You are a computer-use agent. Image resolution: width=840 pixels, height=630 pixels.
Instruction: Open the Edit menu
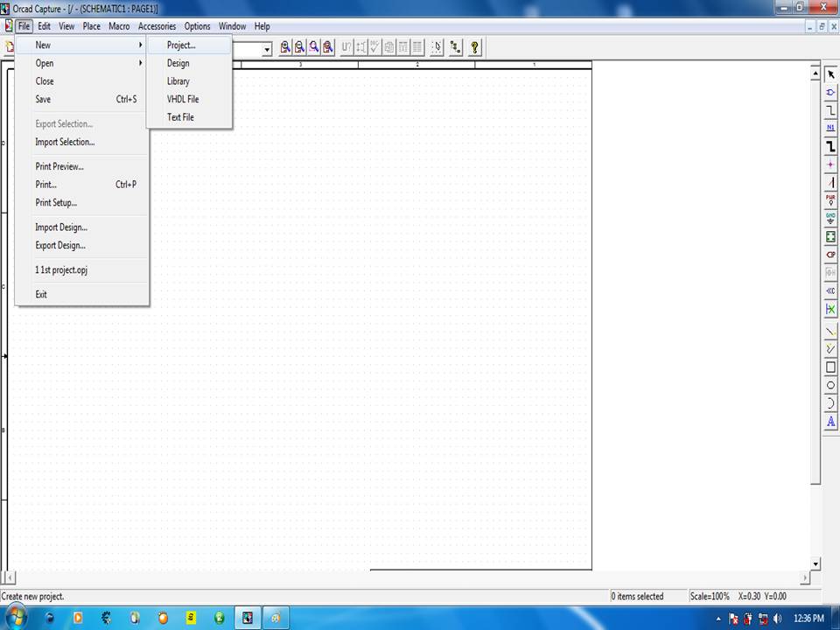pos(44,26)
